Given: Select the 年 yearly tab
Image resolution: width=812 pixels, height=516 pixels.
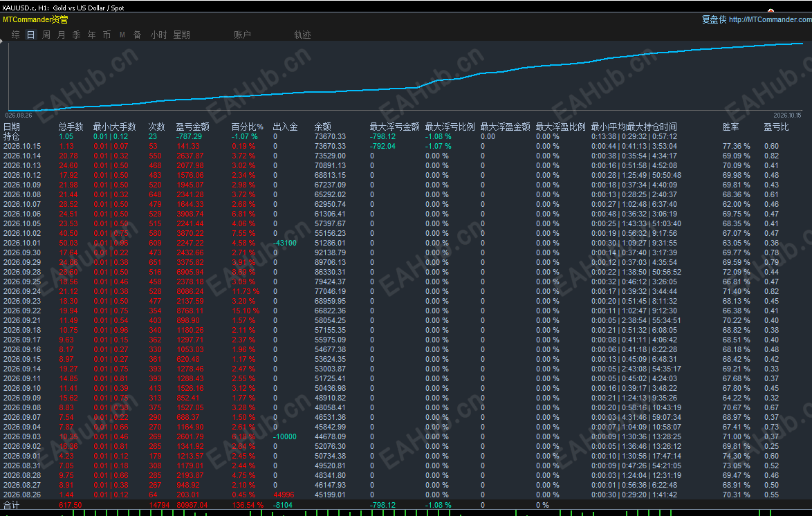Looking at the screenshot, I should pos(92,35).
